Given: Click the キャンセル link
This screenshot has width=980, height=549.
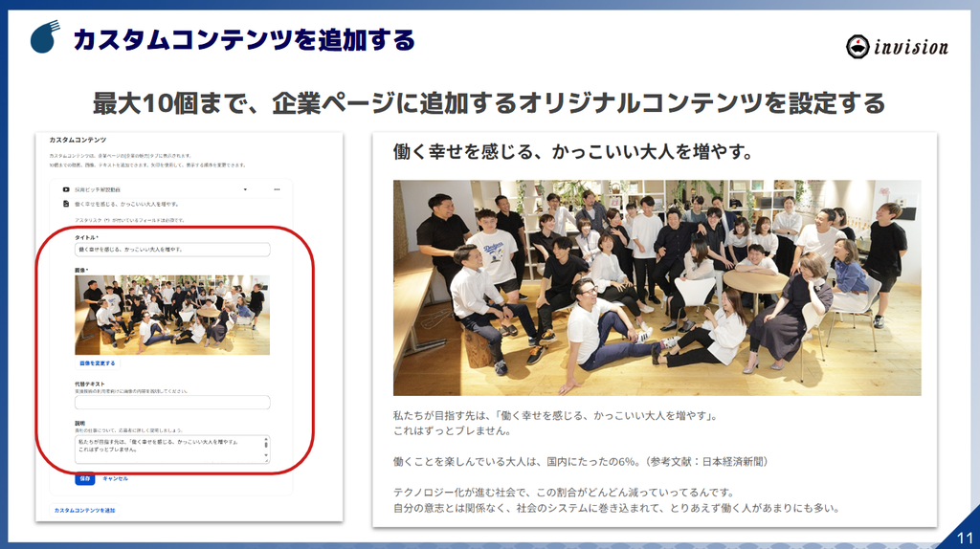Looking at the screenshot, I should click(115, 478).
